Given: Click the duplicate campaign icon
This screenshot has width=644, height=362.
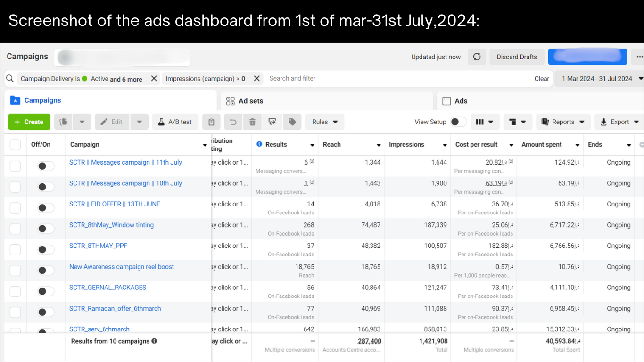Looking at the screenshot, I should [63, 122].
